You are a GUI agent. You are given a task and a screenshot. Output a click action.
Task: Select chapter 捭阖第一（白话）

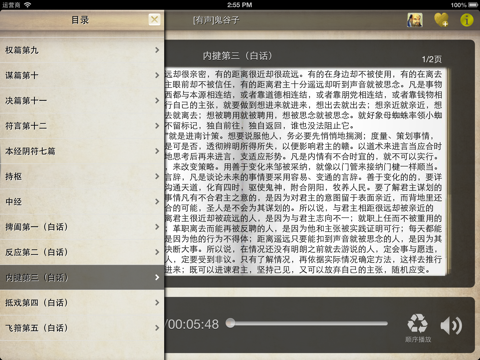pos(82,227)
